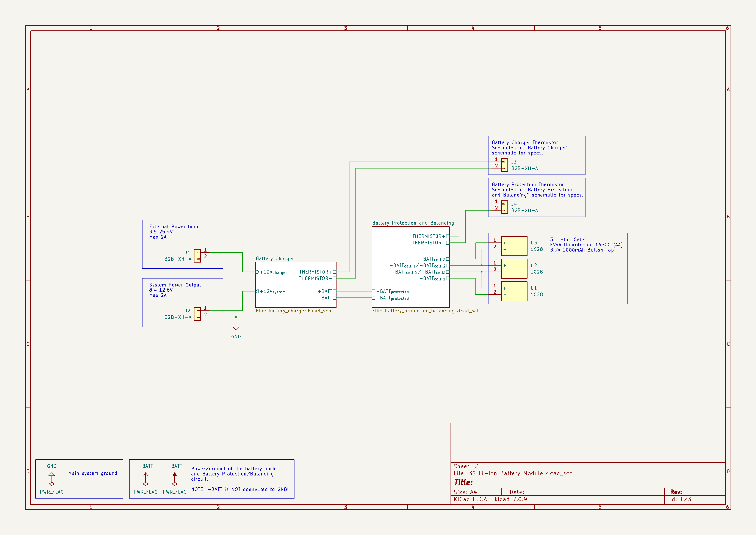The height and width of the screenshot is (535, 756).
Task: Click the Rev: field in title block
Action: pyautogui.click(x=676, y=492)
